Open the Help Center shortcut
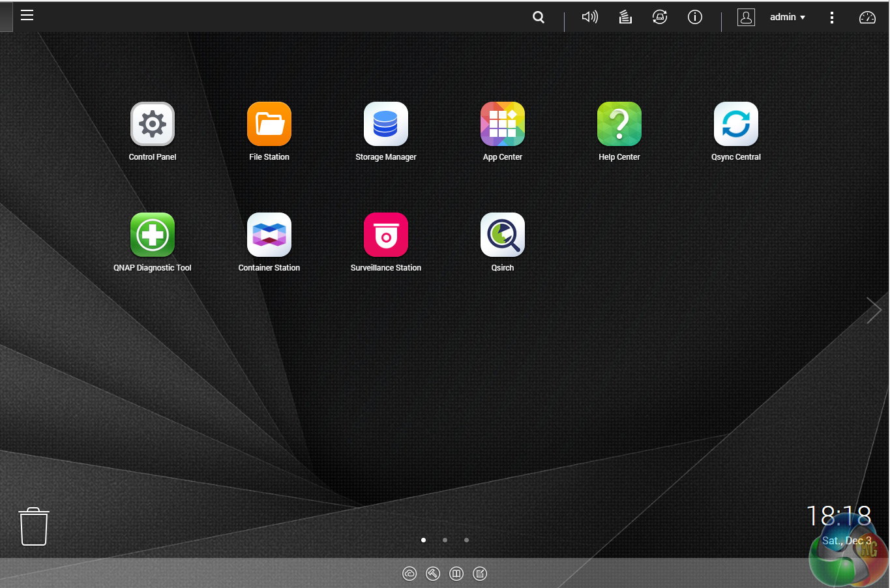890x588 pixels. tap(619, 124)
